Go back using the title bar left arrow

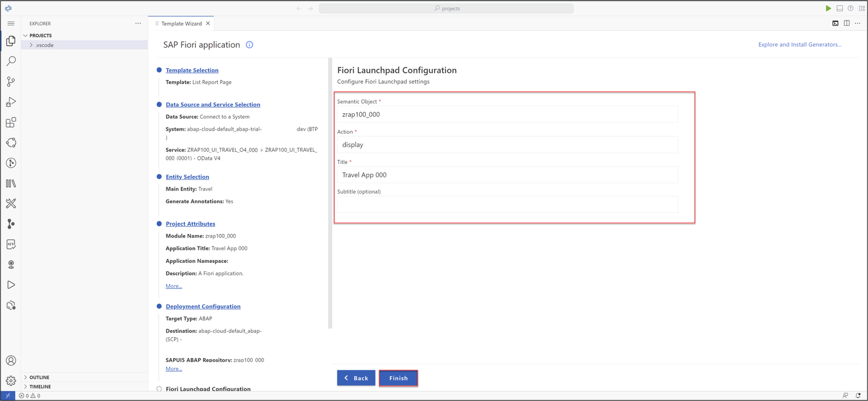300,8
